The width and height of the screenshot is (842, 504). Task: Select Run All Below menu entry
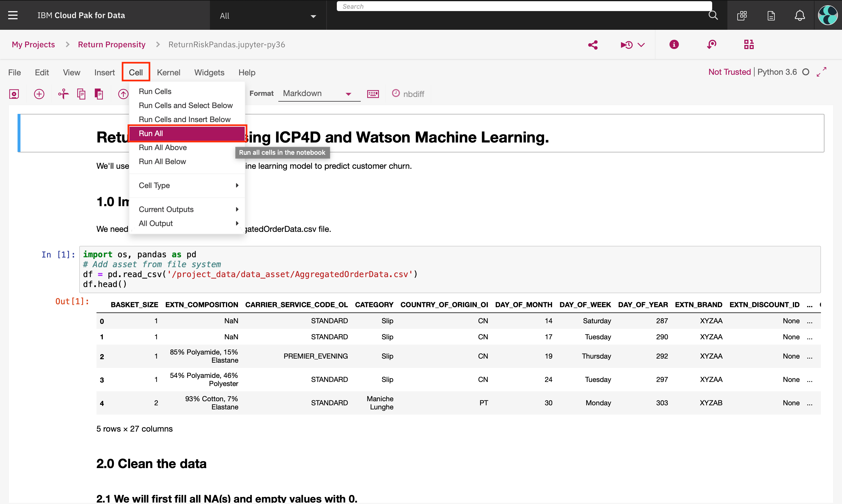pos(162,161)
